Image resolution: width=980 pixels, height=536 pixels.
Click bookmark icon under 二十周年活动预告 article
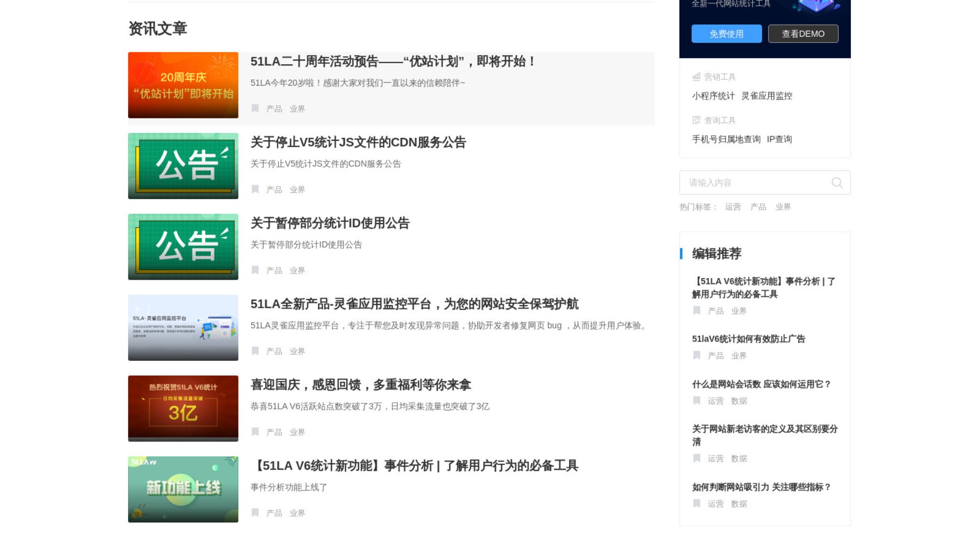click(255, 108)
